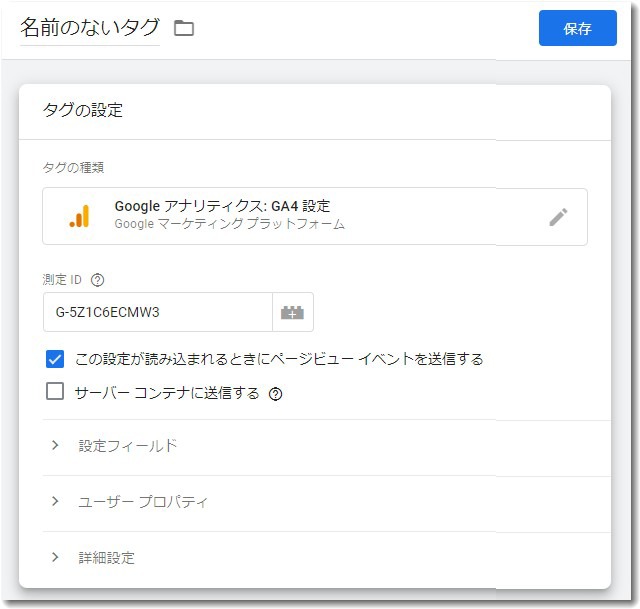Viewport: 640px width, 609px height.
Task: Click help icon beside 測定 ID
Action: pos(98,280)
